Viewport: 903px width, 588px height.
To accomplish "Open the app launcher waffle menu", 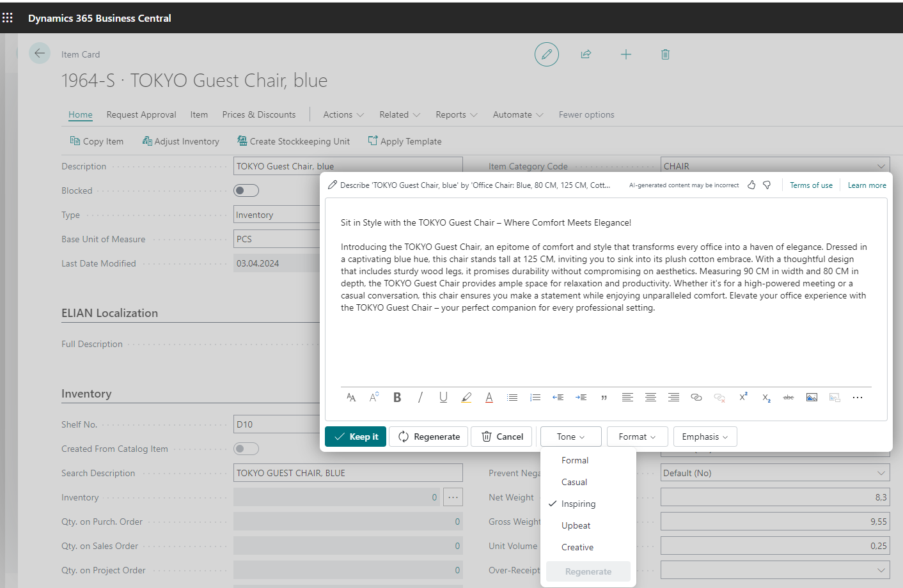I will click(8, 18).
